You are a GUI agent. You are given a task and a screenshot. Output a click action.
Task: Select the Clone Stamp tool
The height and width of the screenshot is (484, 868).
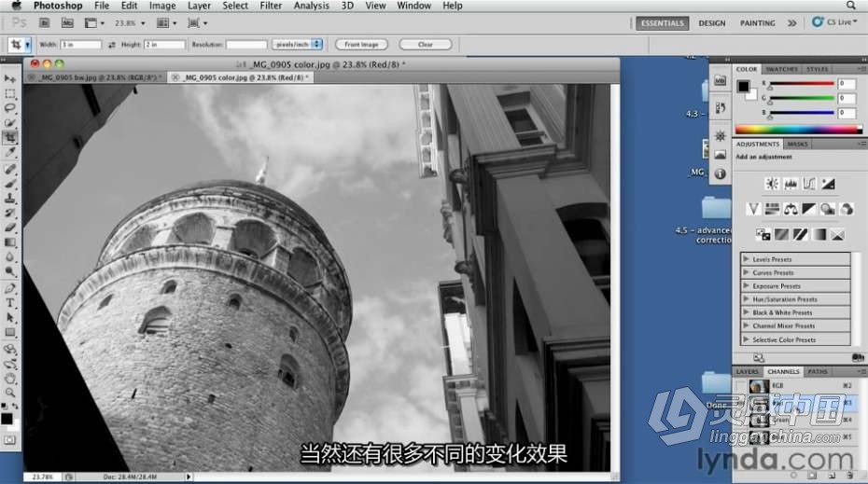coord(10,198)
